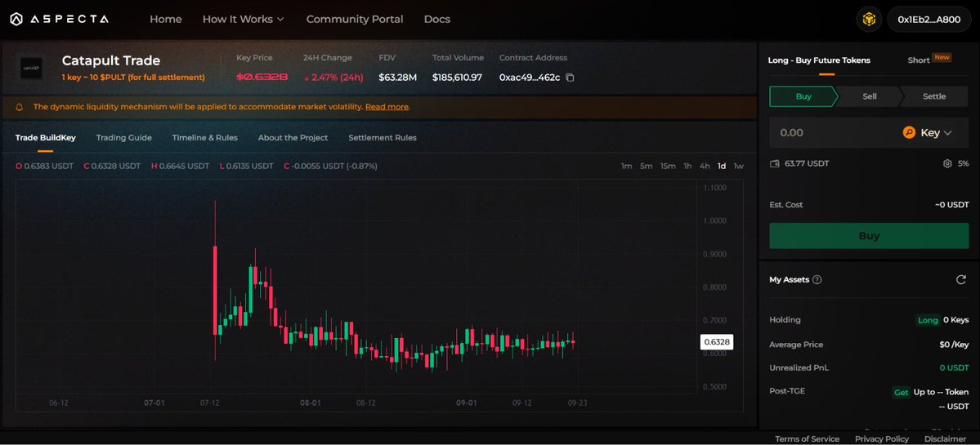Set chart interval to 15m
Screen dimensions: 980x445
pos(668,166)
